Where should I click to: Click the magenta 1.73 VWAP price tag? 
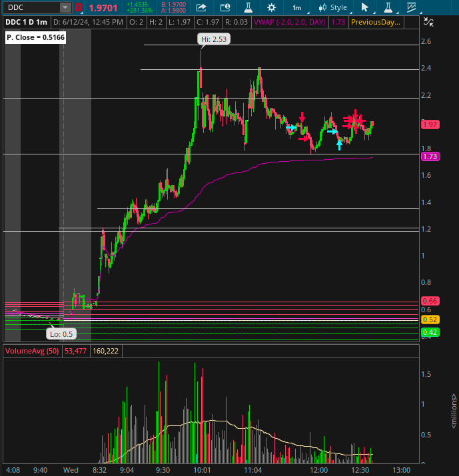430,156
